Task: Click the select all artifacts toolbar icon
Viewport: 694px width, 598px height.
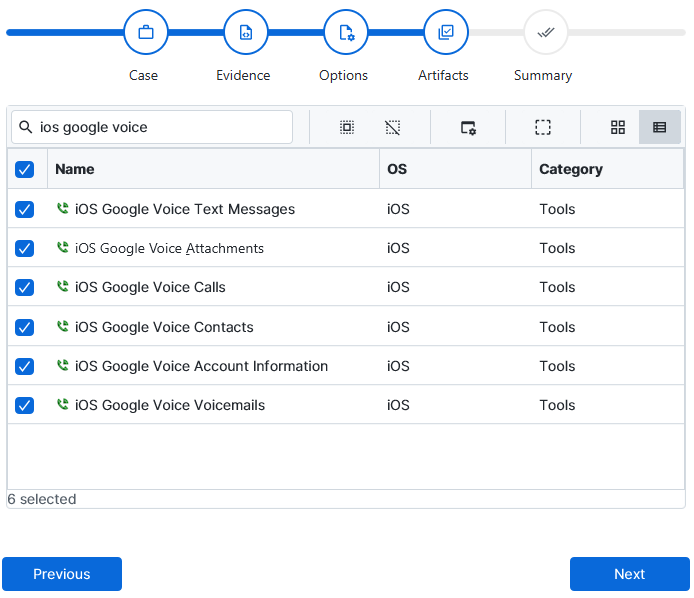Action: (x=347, y=127)
